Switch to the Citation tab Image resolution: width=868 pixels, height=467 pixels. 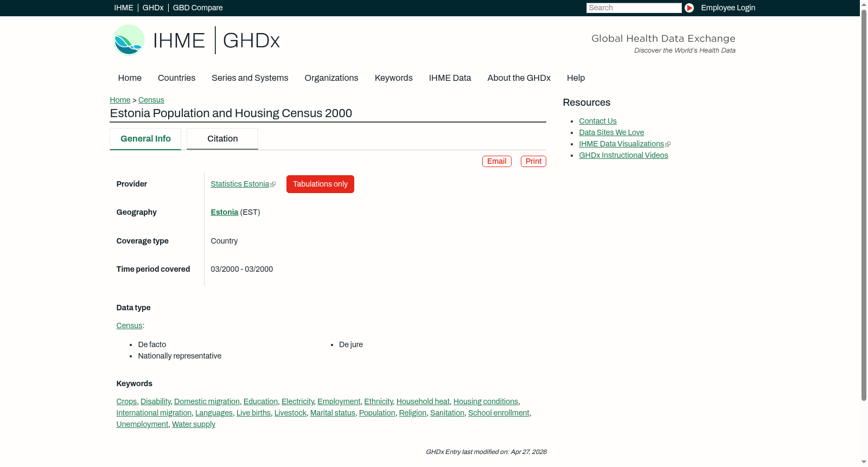coord(222,139)
